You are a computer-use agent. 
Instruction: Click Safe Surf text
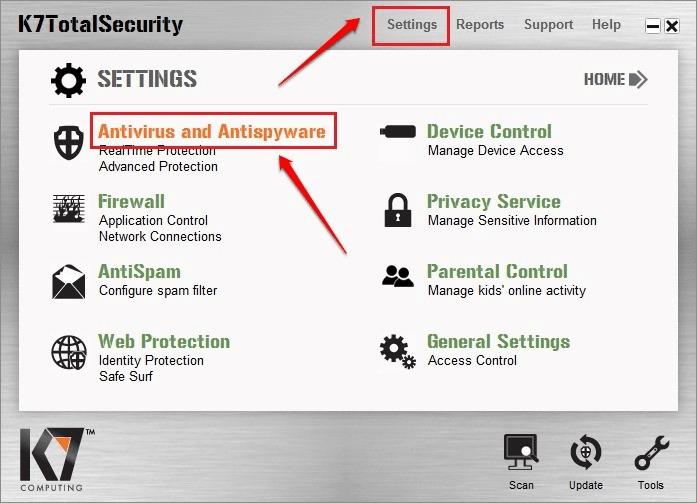pyautogui.click(x=126, y=376)
